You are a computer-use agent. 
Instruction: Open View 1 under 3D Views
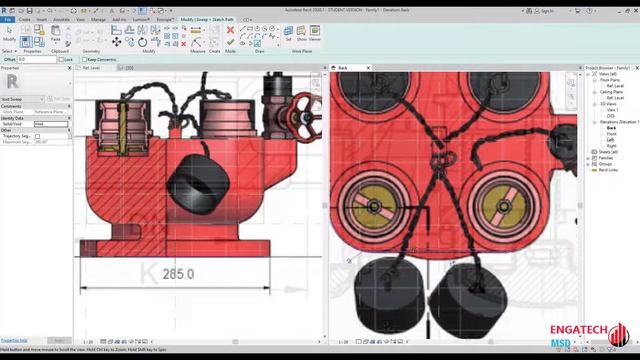click(612, 110)
